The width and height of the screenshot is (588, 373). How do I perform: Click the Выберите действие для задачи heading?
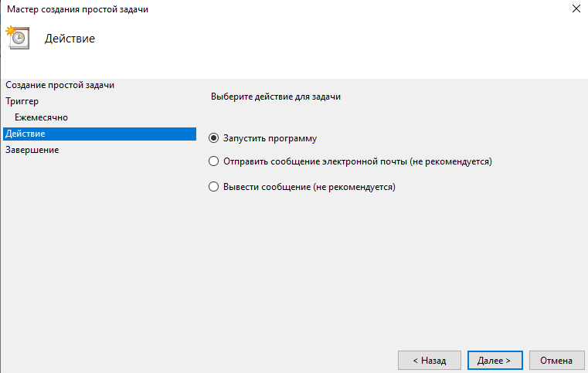[276, 97]
